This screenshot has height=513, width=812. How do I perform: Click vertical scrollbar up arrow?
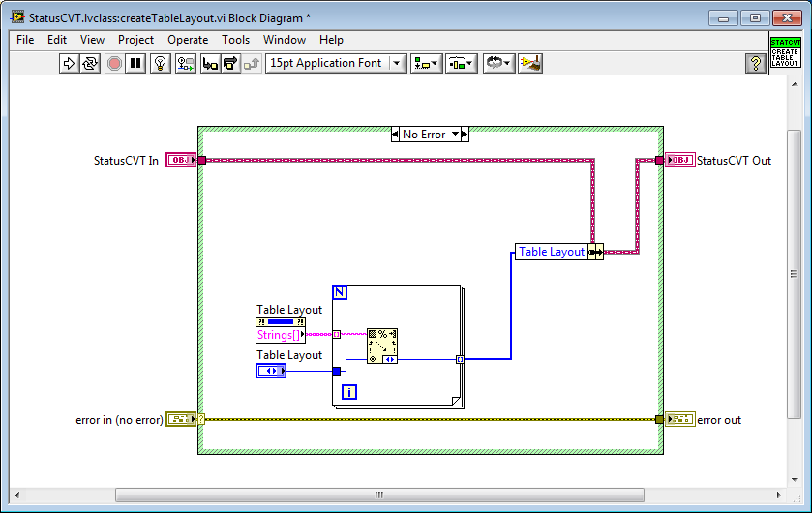pyautogui.click(x=795, y=84)
